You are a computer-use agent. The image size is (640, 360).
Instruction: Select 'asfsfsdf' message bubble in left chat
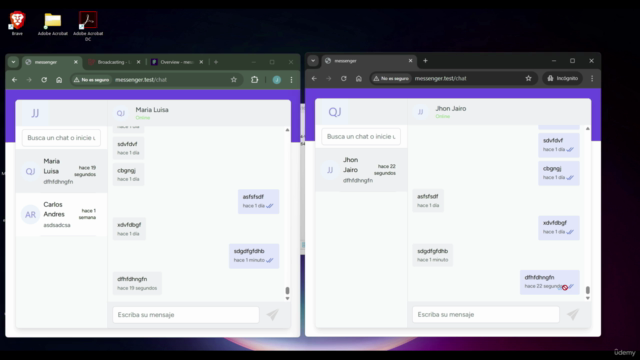tap(258, 201)
